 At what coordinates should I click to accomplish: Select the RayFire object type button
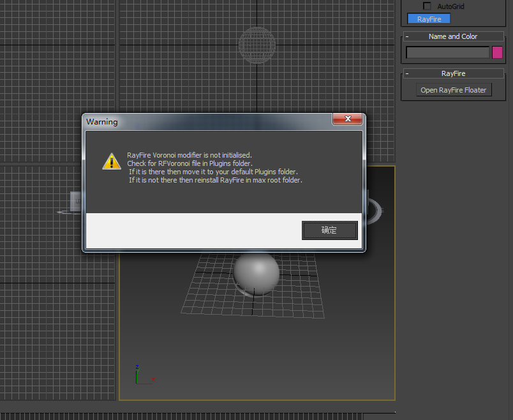[429, 19]
